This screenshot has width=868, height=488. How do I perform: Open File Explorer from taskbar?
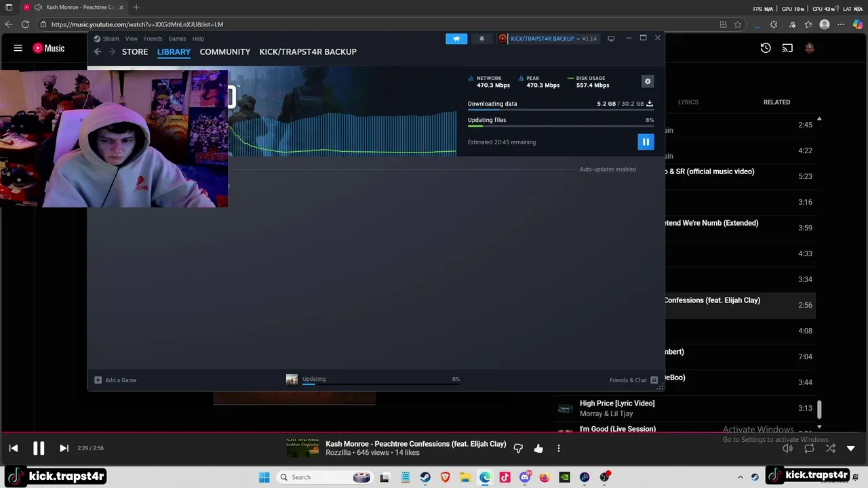465,477
